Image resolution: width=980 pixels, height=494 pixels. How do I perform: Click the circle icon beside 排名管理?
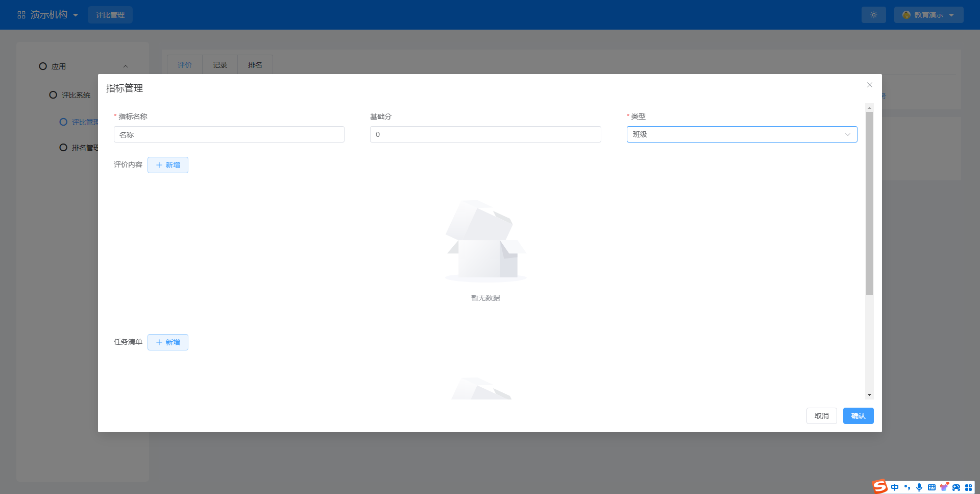pyautogui.click(x=63, y=148)
